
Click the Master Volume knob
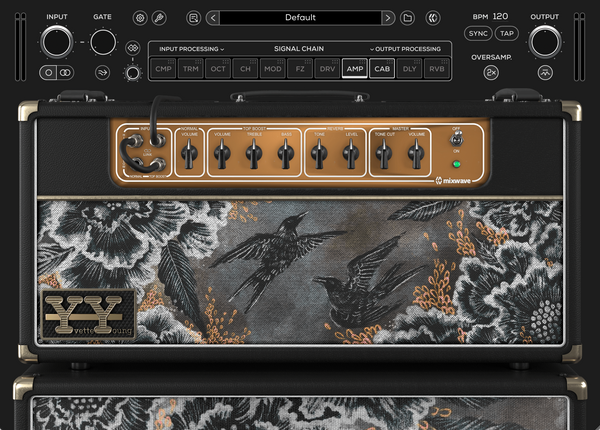pos(416,154)
